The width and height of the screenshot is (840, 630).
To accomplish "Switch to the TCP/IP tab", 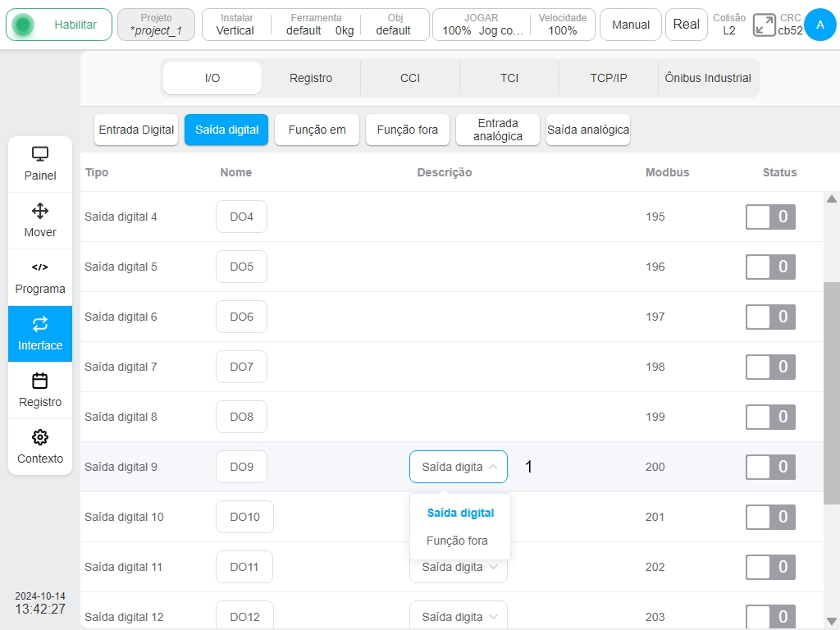I will pyautogui.click(x=609, y=78).
